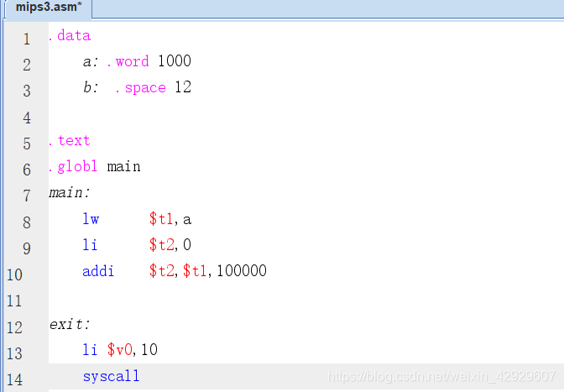Click the .word directive
This screenshot has width=564, height=392.
[128, 61]
